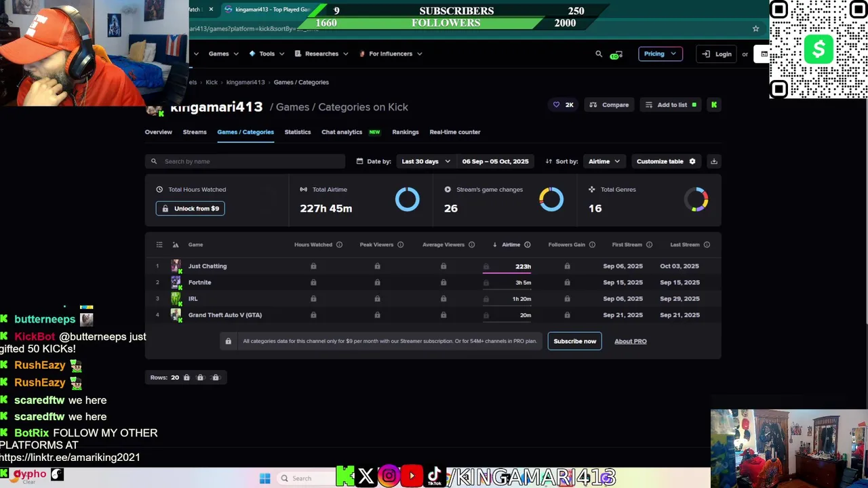Open the Statistics tab
Screen dimensions: 868x488
point(298,132)
